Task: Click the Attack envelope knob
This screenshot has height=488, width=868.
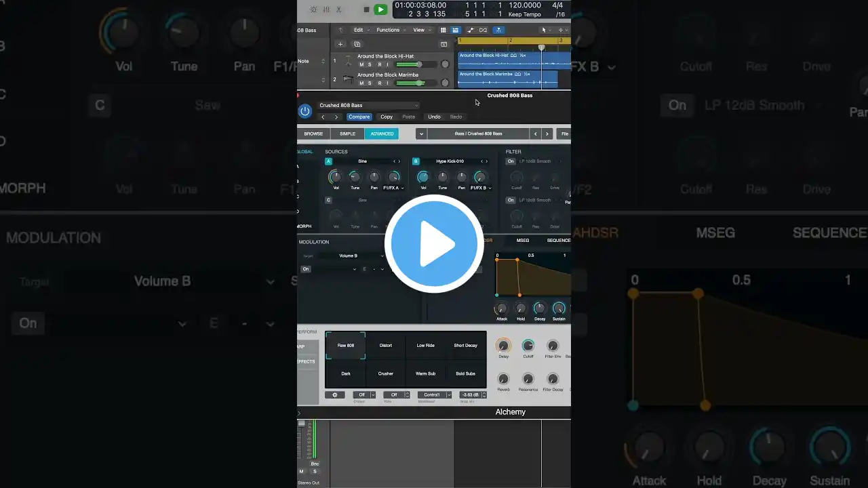Action: tap(502, 308)
